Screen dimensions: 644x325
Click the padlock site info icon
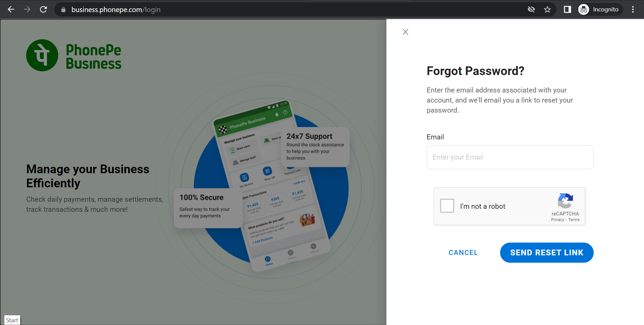[x=63, y=10]
